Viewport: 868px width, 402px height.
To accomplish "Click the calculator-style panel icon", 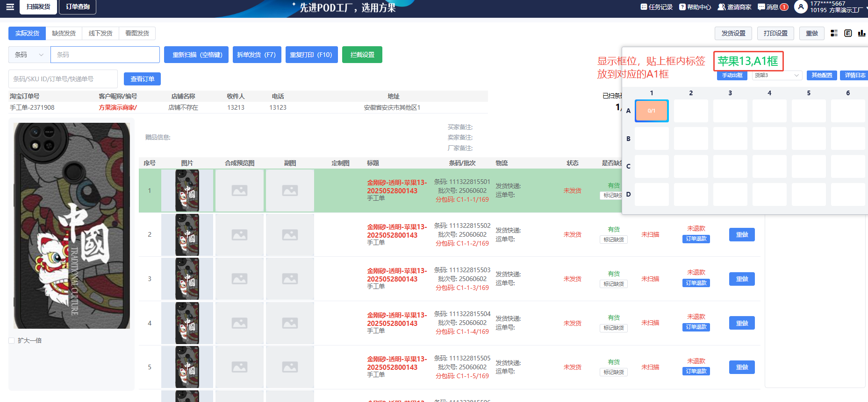I will 848,33.
